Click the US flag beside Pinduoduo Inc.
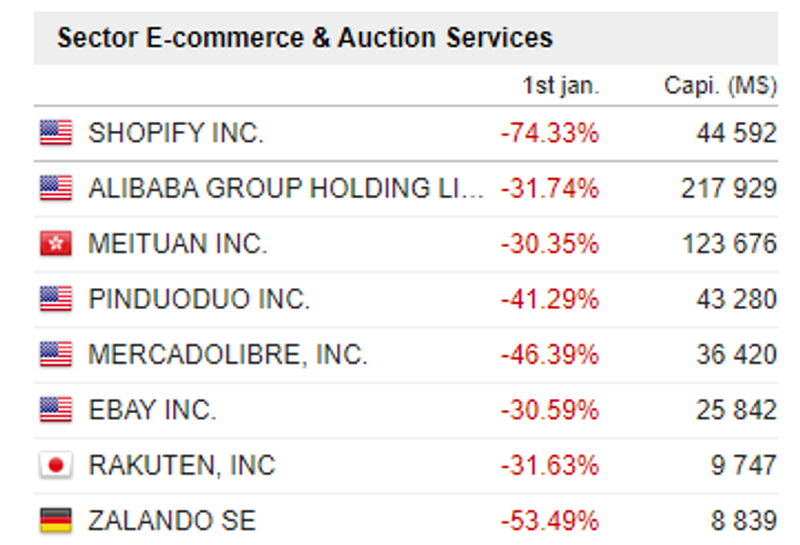 point(56,299)
